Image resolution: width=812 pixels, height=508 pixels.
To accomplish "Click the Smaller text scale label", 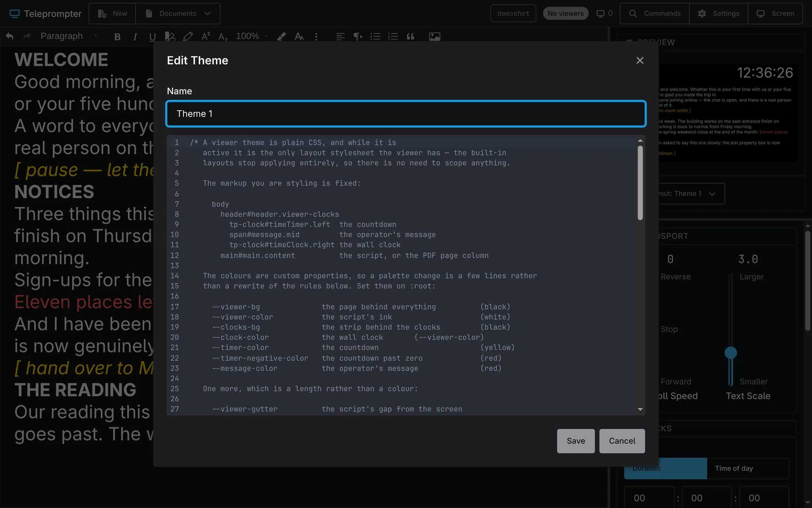I will 754,381.
